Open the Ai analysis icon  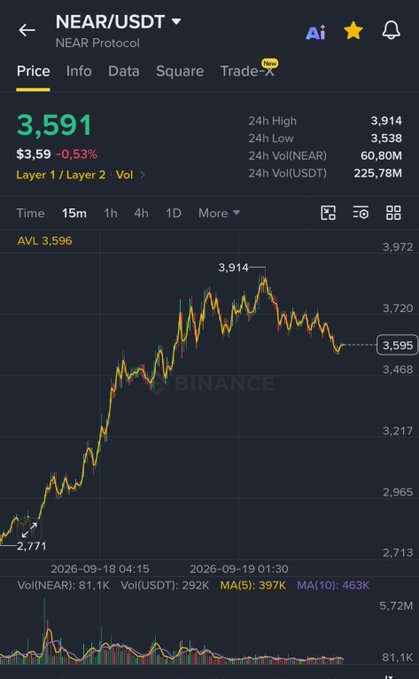click(316, 32)
